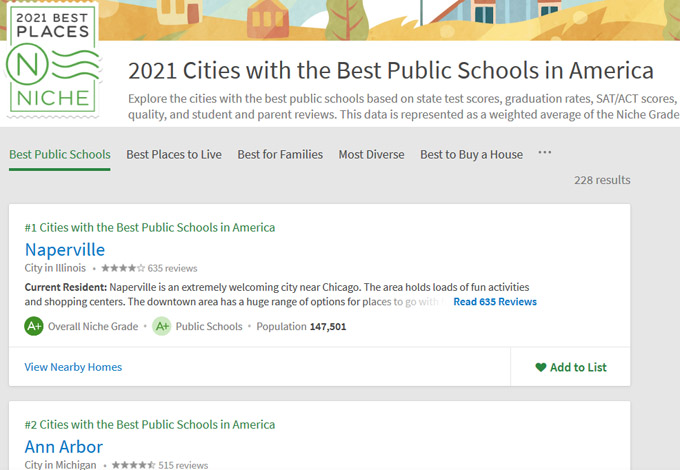Click the heart icon beside Add to List
Viewport: 680px width, 470px height.
coord(540,367)
